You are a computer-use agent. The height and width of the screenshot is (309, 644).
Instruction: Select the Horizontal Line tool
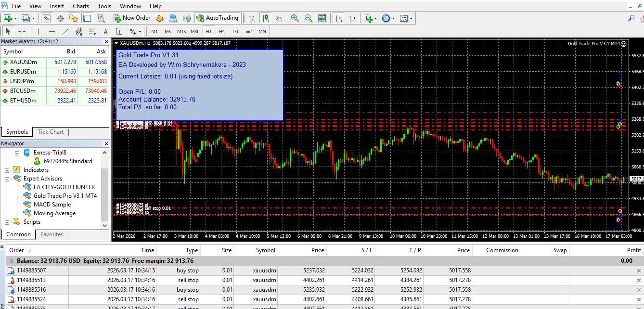coord(52,31)
